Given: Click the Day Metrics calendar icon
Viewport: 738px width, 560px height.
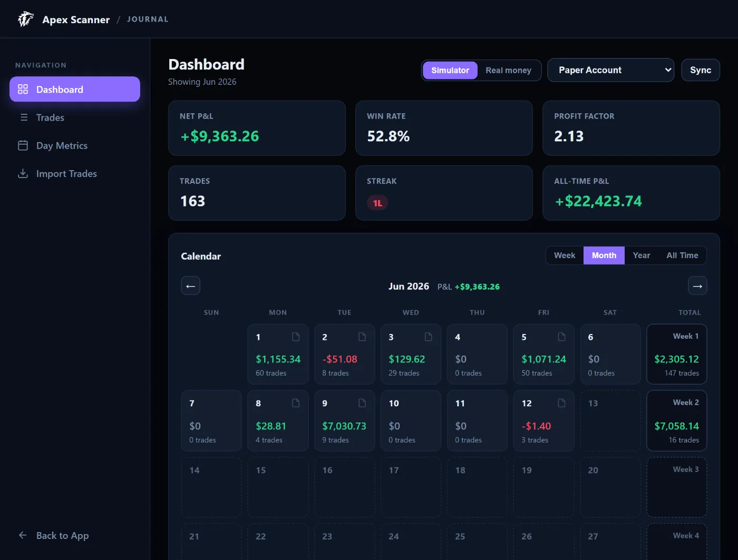Looking at the screenshot, I should click(x=23, y=145).
